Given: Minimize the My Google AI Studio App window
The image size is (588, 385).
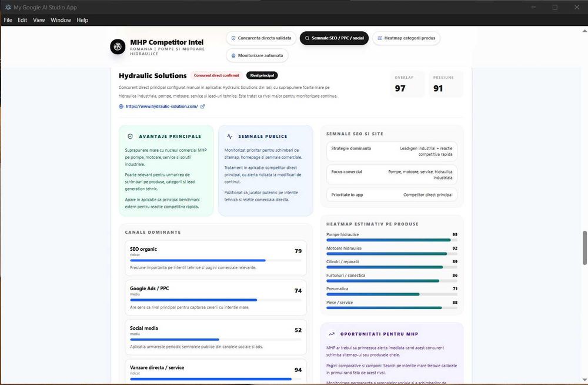Looking at the screenshot, I should pyautogui.click(x=534, y=7).
